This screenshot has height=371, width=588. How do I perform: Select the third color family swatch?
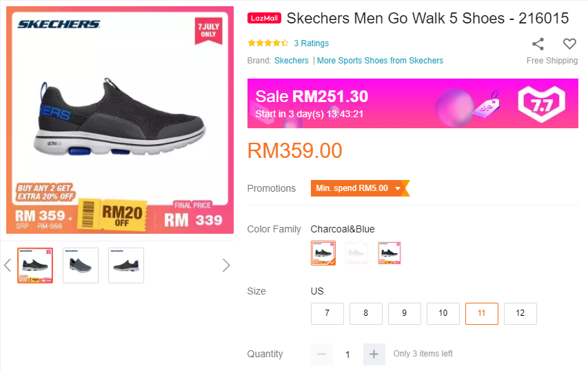[x=389, y=253]
